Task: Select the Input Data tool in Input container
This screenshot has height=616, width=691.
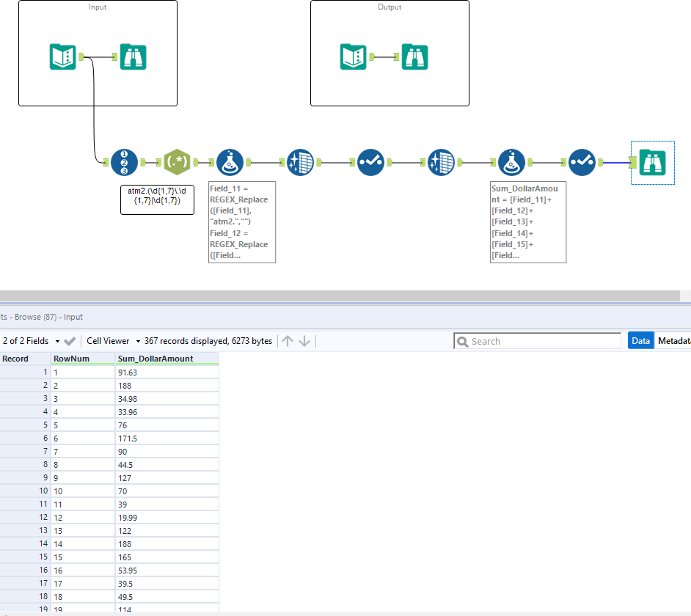Action: tap(63, 56)
